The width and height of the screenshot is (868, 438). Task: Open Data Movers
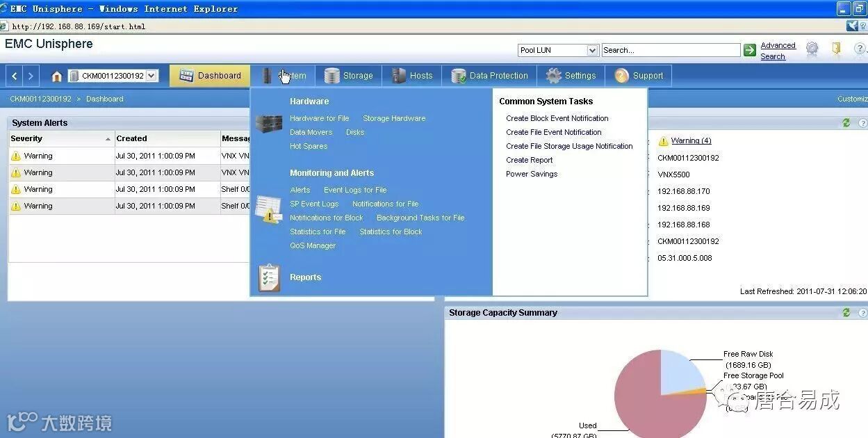[311, 132]
